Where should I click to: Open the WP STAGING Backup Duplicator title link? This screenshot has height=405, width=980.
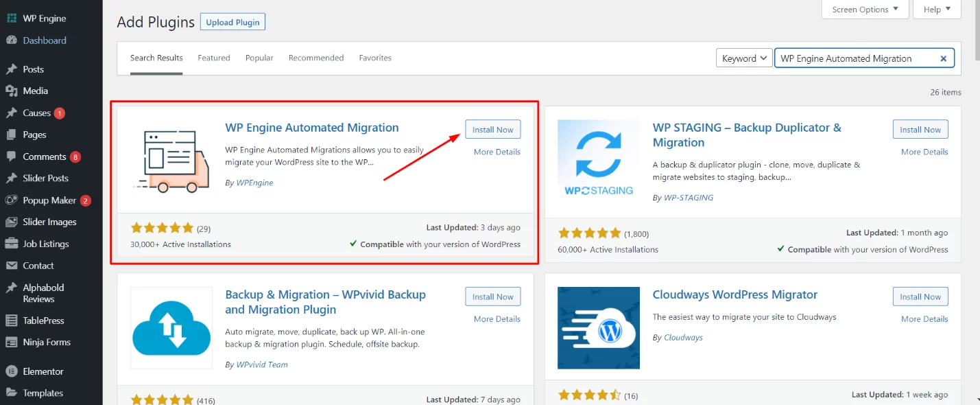coord(747,135)
